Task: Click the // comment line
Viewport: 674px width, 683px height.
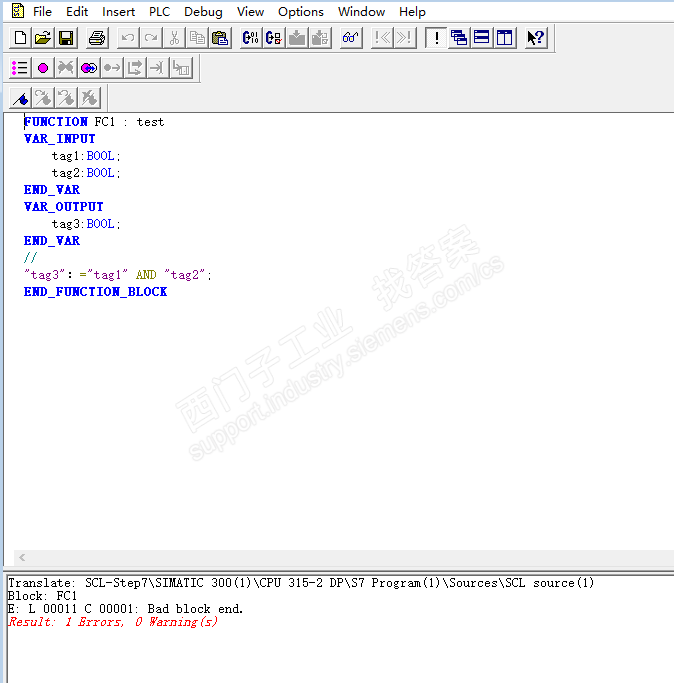Action: 30,258
